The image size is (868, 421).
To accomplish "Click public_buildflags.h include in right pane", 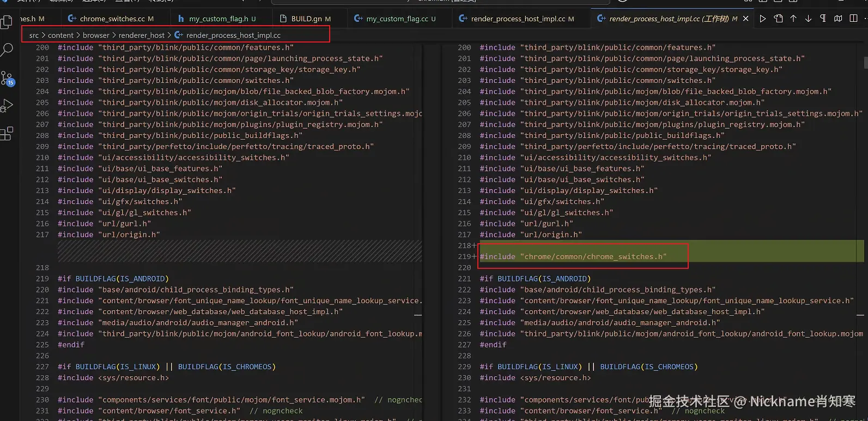I will tap(602, 135).
